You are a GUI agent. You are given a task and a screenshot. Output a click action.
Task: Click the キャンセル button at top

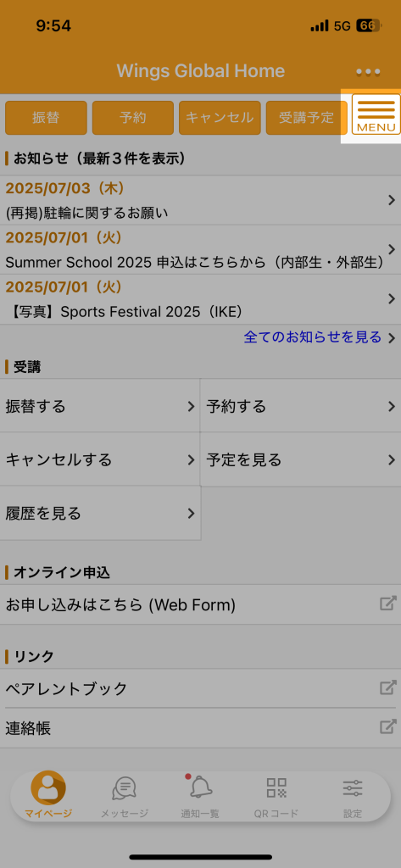coord(220,118)
